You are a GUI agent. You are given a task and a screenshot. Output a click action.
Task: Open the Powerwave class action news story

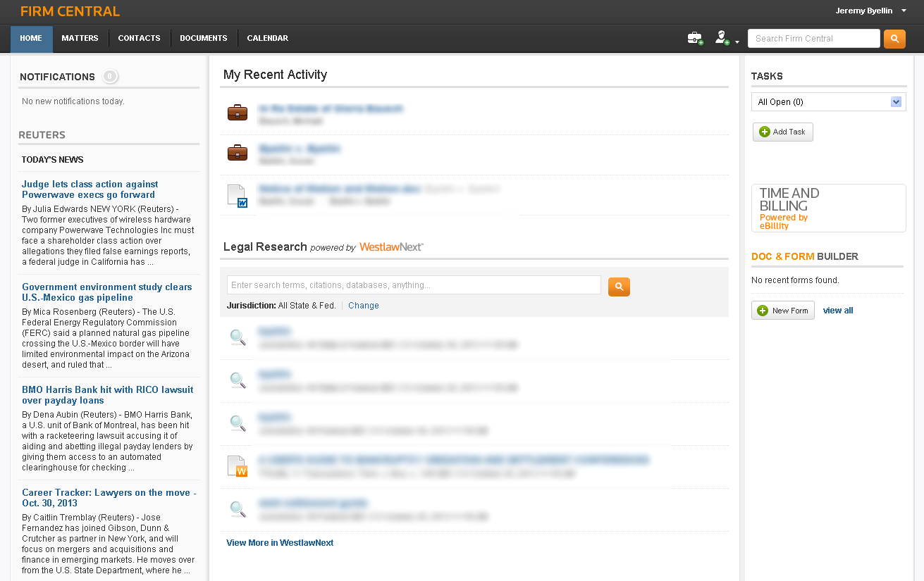click(90, 189)
